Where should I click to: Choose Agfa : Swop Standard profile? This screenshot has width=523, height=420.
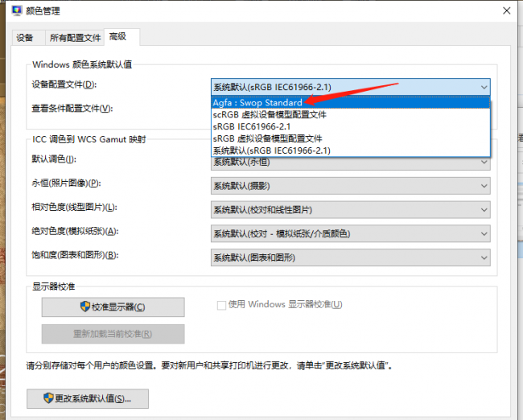tap(351, 103)
